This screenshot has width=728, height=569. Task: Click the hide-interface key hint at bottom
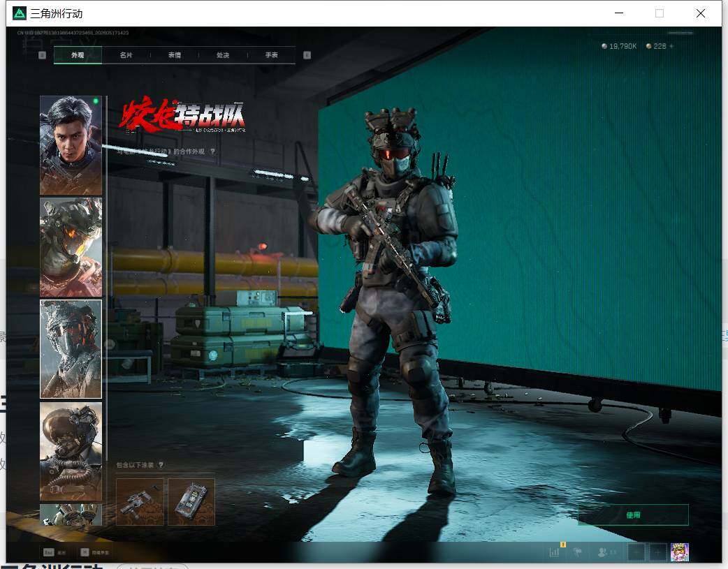(95, 552)
